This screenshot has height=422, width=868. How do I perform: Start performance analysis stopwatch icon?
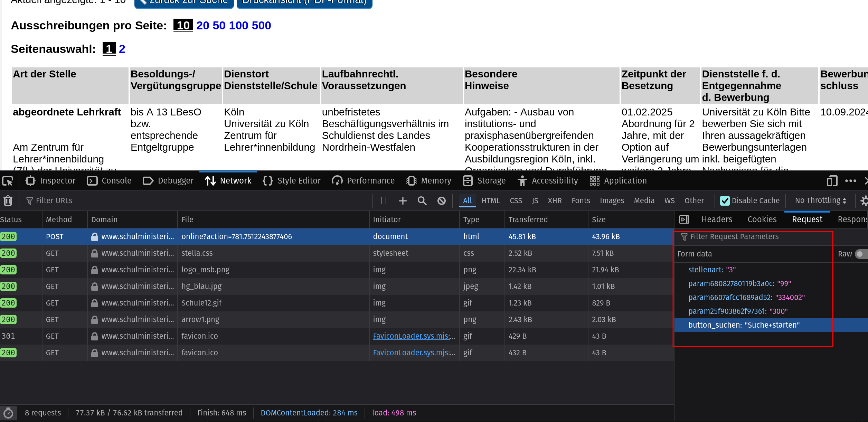click(x=8, y=413)
